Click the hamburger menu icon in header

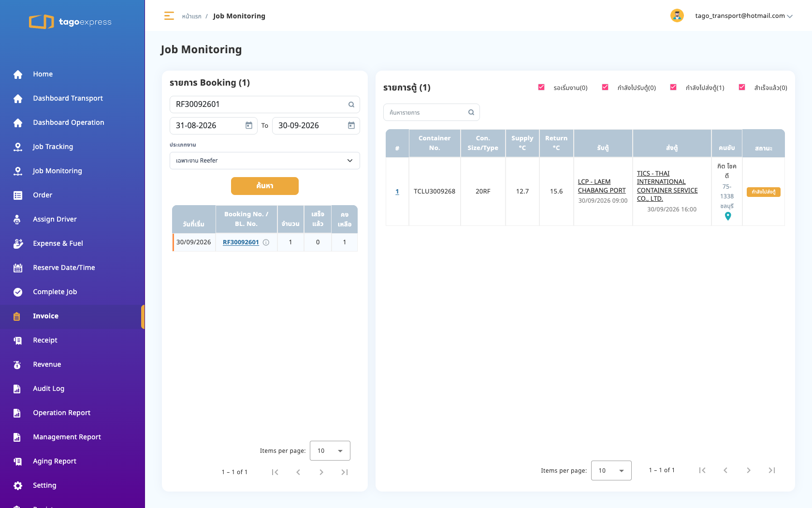[169, 16]
